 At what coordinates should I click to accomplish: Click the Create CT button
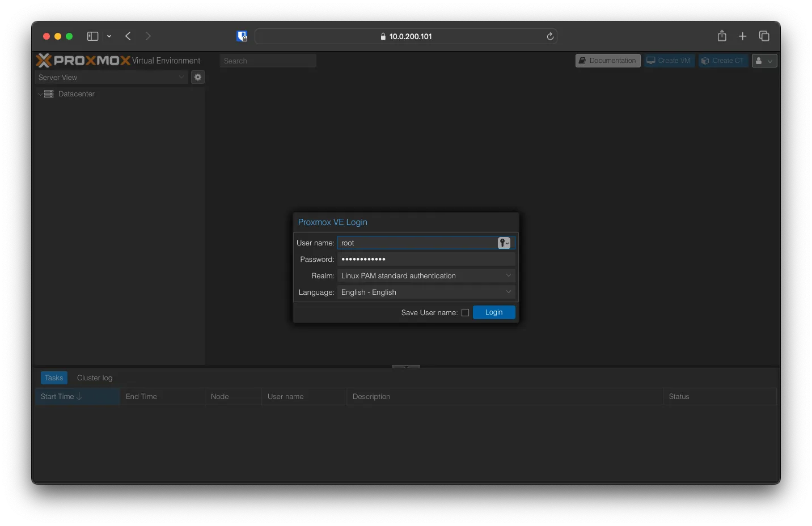point(723,61)
